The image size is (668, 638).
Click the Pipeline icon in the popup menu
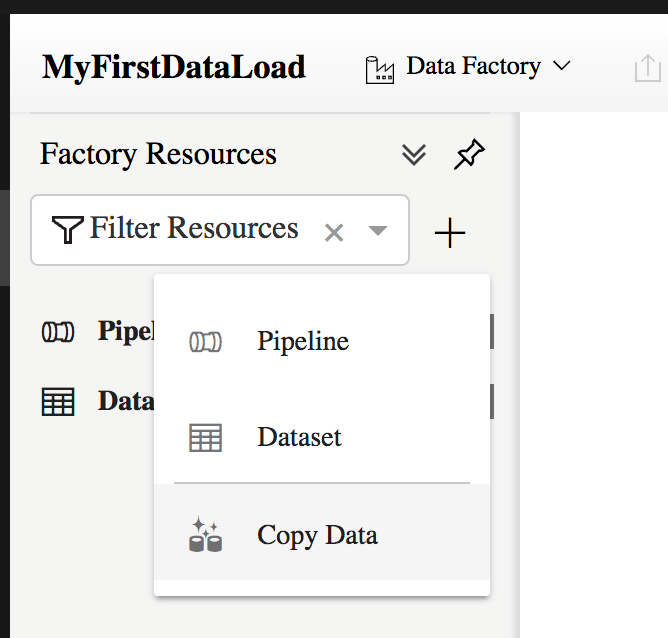pos(205,342)
